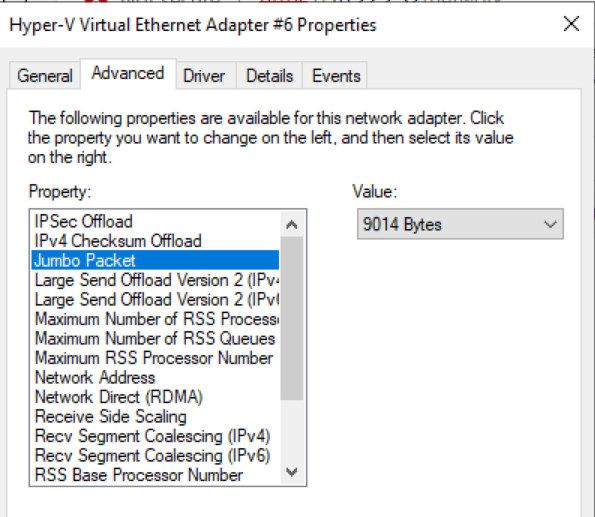The height and width of the screenshot is (517, 595).
Task: Select the Jumbo Packet property
Action: (x=155, y=260)
